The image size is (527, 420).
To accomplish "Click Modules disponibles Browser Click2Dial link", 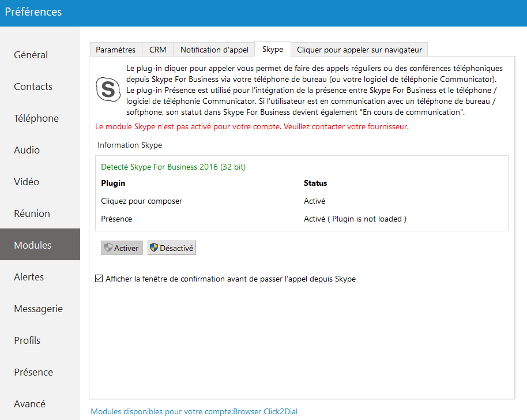I will point(194,411).
